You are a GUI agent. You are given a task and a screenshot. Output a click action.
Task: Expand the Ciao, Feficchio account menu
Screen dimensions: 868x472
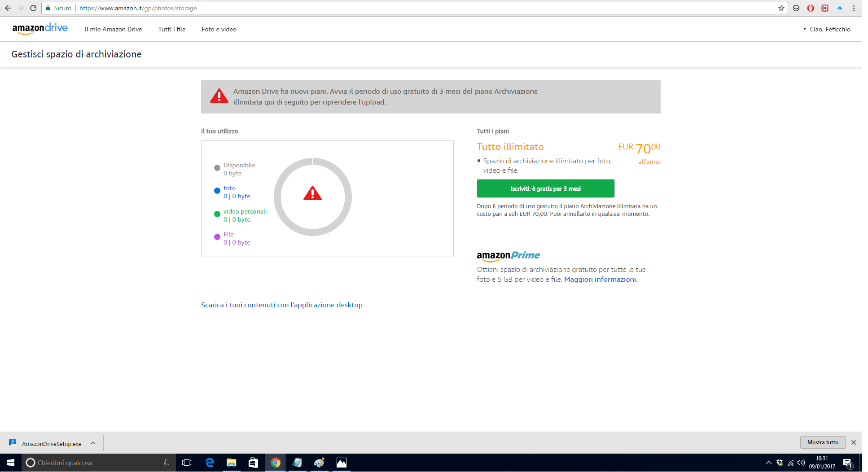coord(827,29)
